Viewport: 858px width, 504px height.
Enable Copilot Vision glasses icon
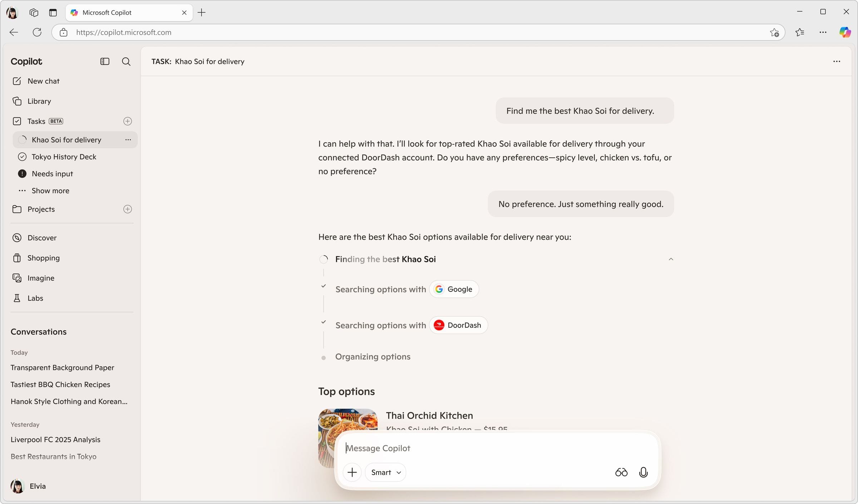click(621, 473)
